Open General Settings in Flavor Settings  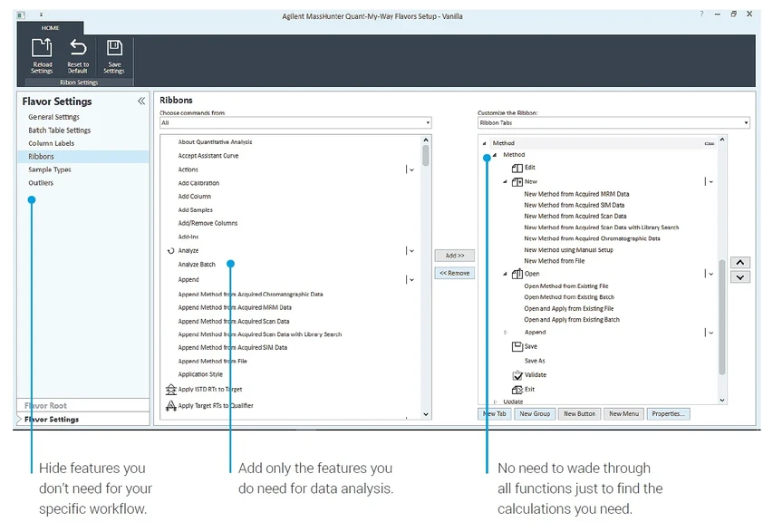(53, 117)
